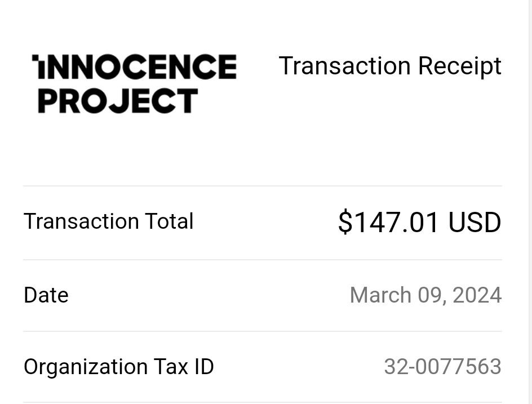Click the divider line above Transaction Total
This screenshot has height=404, width=532.
(263, 186)
